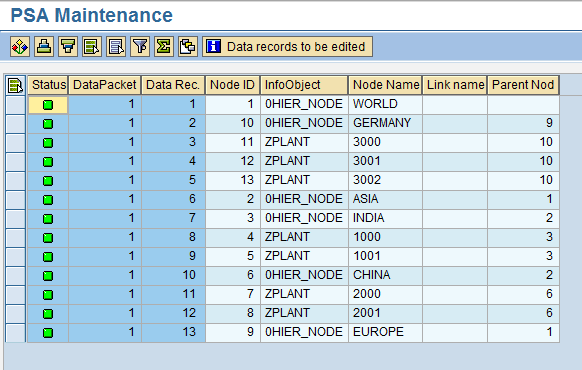Select the row selector for plant 2001
The image size is (582, 370).
pos(16,313)
